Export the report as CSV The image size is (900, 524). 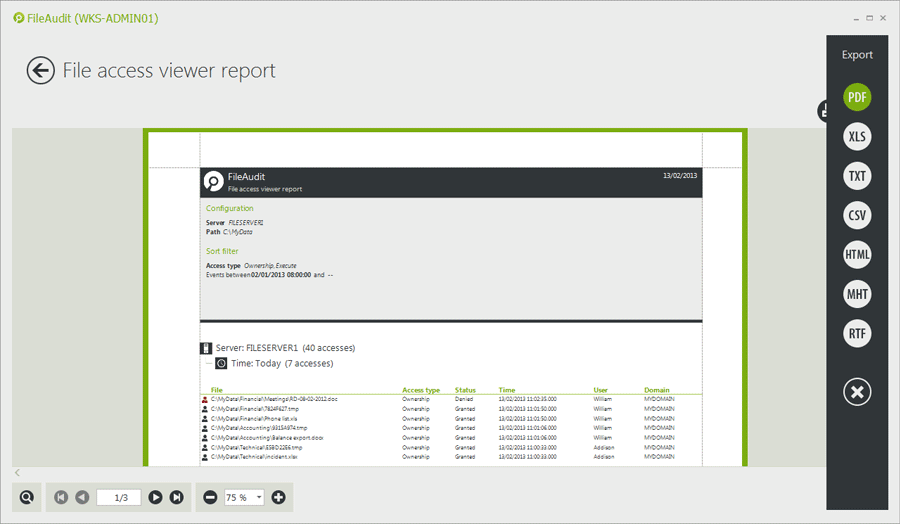(857, 215)
